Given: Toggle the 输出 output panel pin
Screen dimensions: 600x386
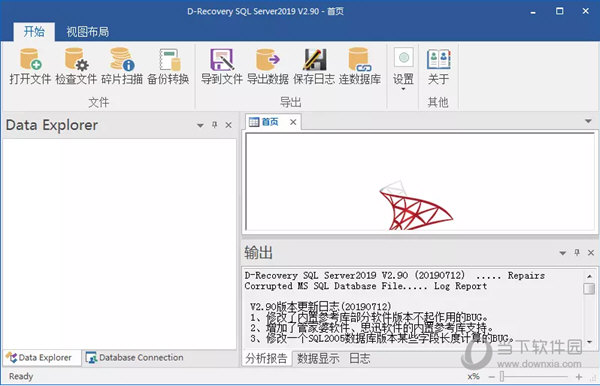Looking at the screenshot, I should 577,252.
